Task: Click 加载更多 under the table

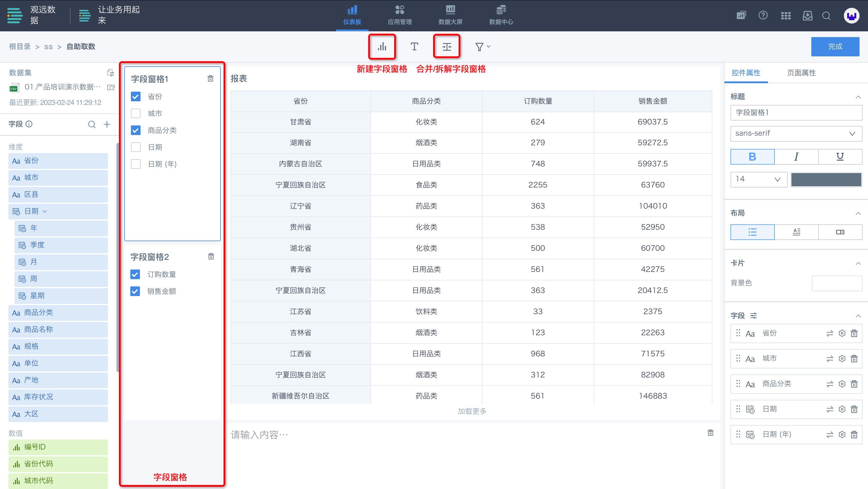Action: pyautogui.click(x=472, y=411)
